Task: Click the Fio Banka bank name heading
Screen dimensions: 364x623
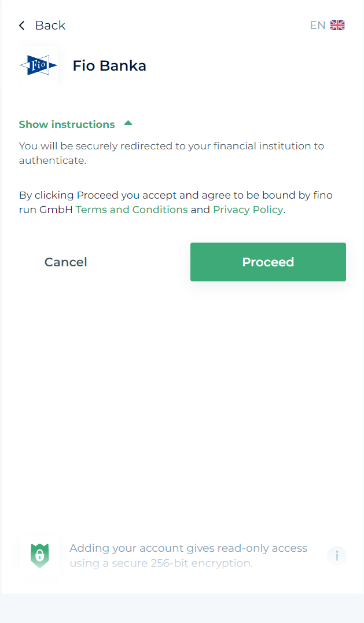Action: 109,66
